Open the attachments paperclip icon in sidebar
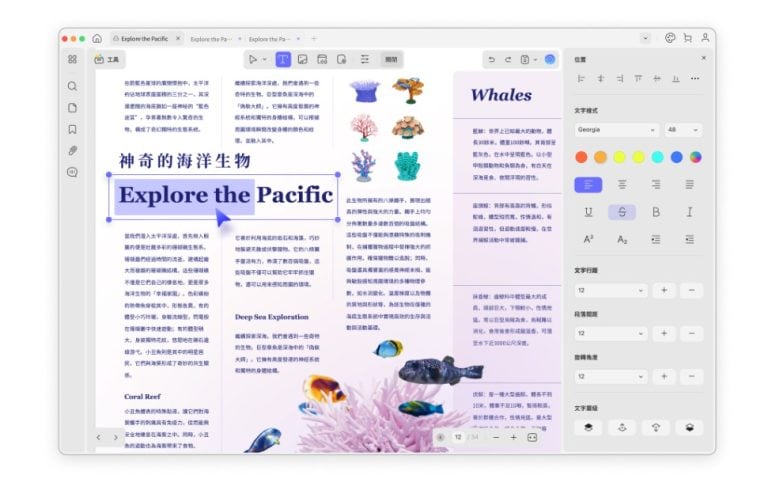Viewport: 768px width, 479px height. point(72,150)
